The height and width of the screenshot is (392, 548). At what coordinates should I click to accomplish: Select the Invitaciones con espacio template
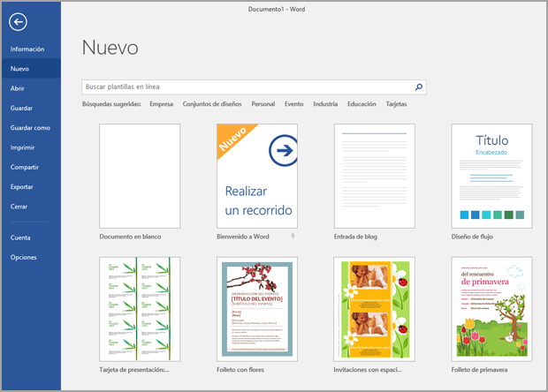[374, 309]
